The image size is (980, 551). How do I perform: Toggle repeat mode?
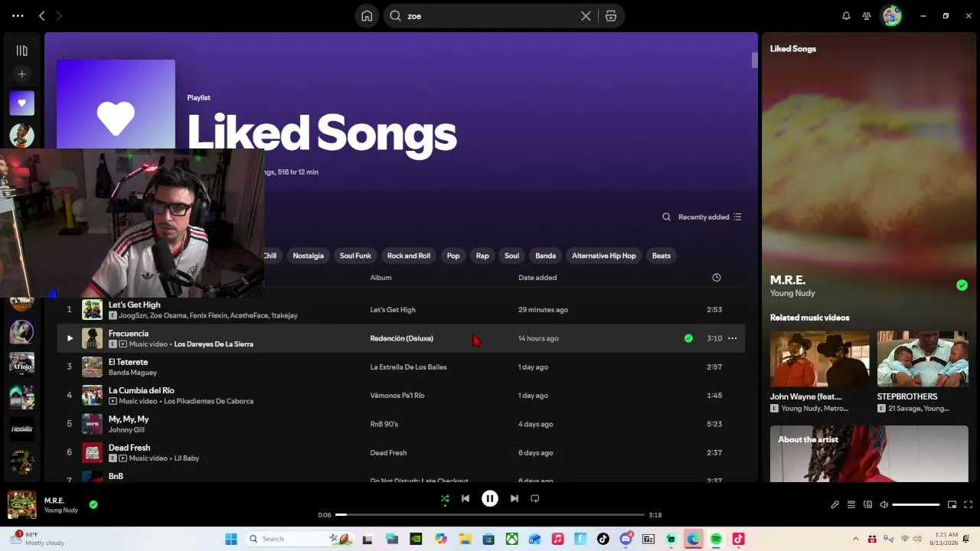(x=535, y=499)
